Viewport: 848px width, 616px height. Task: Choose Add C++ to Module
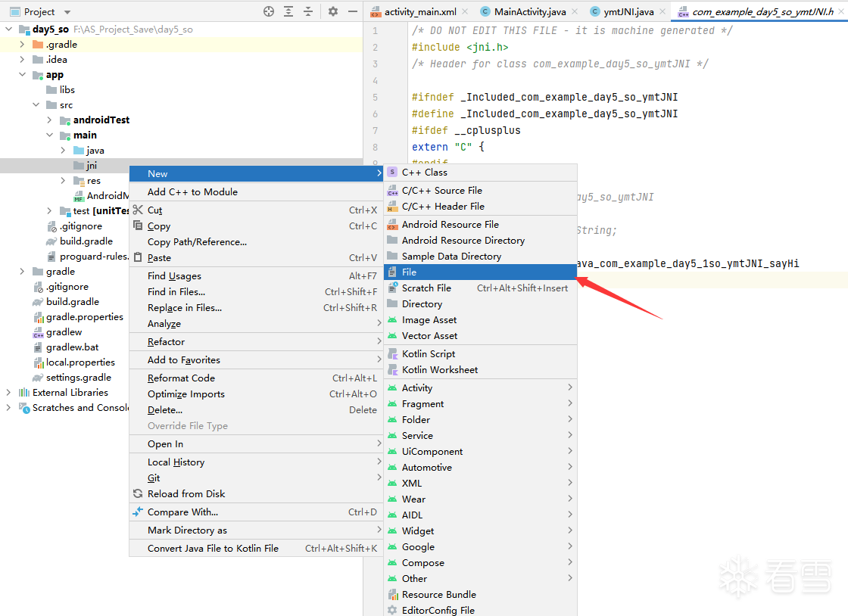pyautogui.click(x=256, y=191)
